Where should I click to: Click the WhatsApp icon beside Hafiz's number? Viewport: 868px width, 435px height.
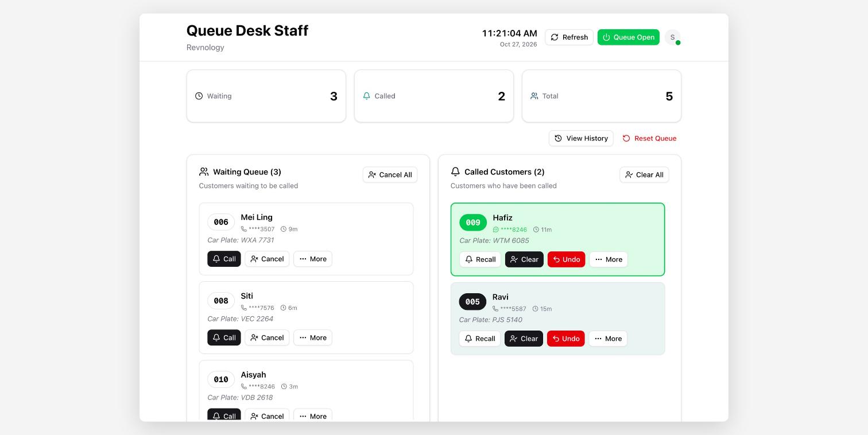(496, 230)
